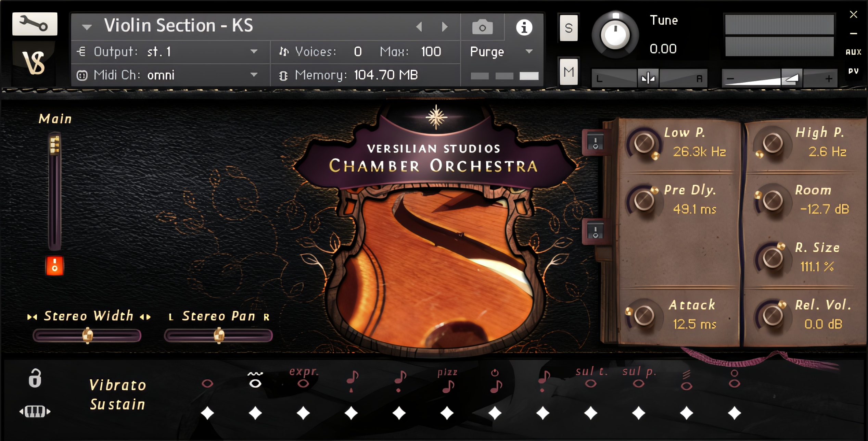The image size is (868, 441).
Task: Open the instrument name dropdown arrow
Action: point(87,27)
